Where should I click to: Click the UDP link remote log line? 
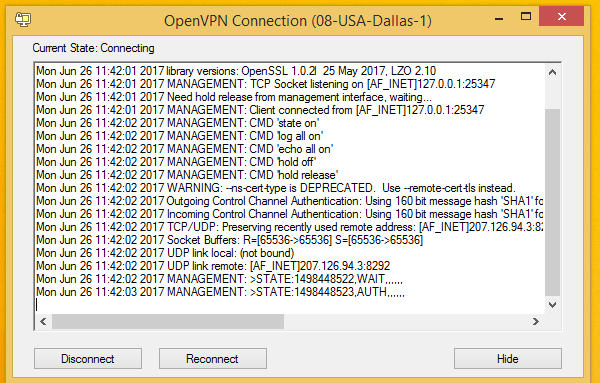click(213, 266)
